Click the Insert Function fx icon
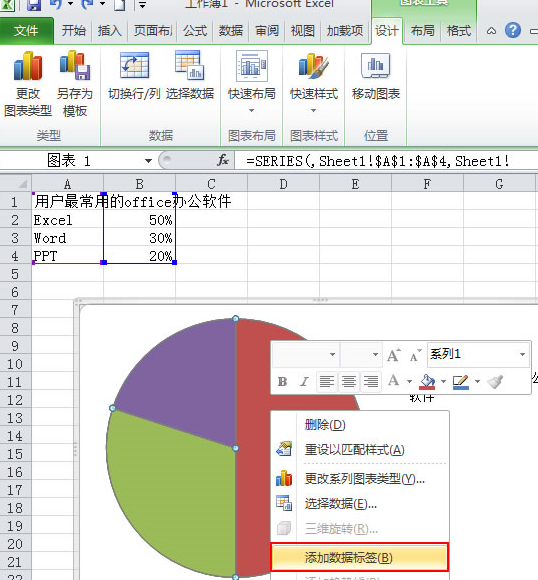Viewport: 538px width, 580px height. pos(223,161)
